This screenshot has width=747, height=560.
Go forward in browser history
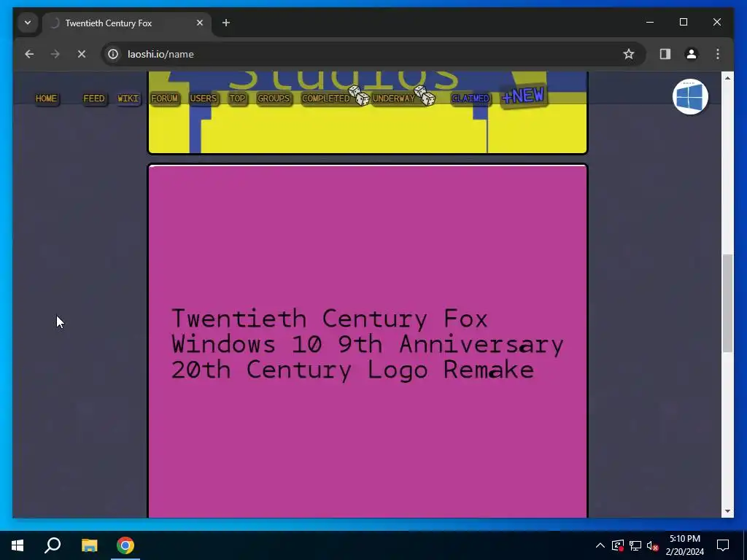coord(55,54)
